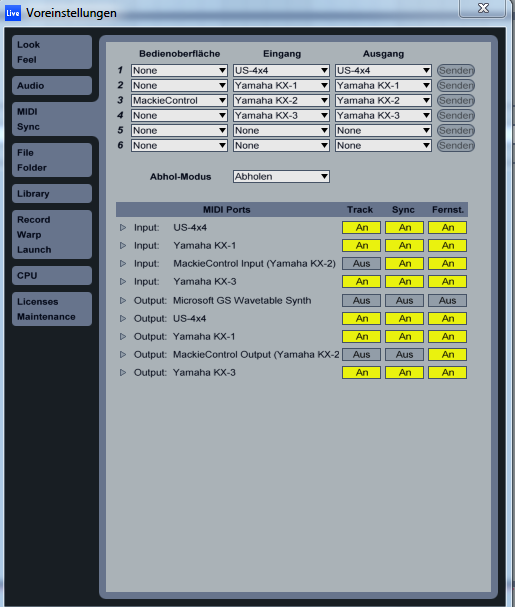Turn on Sync for MackieControl Output
The height and width of the screenshot is (607, 515).
(404, 355)
